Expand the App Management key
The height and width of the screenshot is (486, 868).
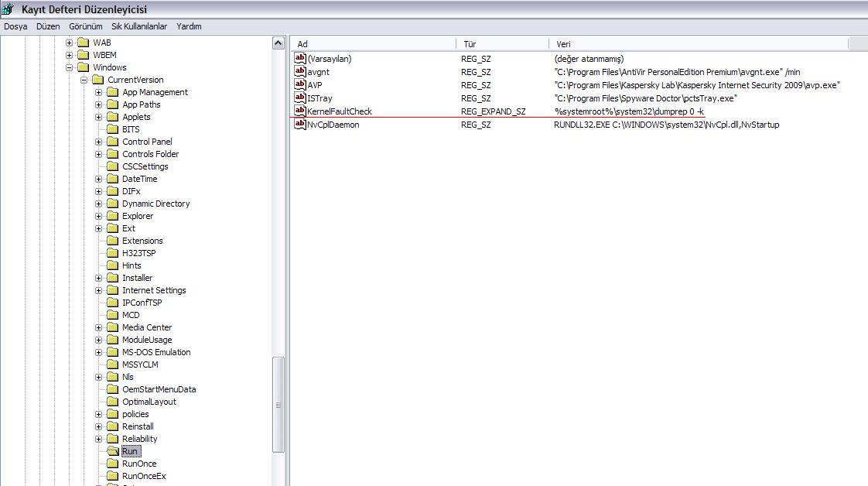point(99,92)
